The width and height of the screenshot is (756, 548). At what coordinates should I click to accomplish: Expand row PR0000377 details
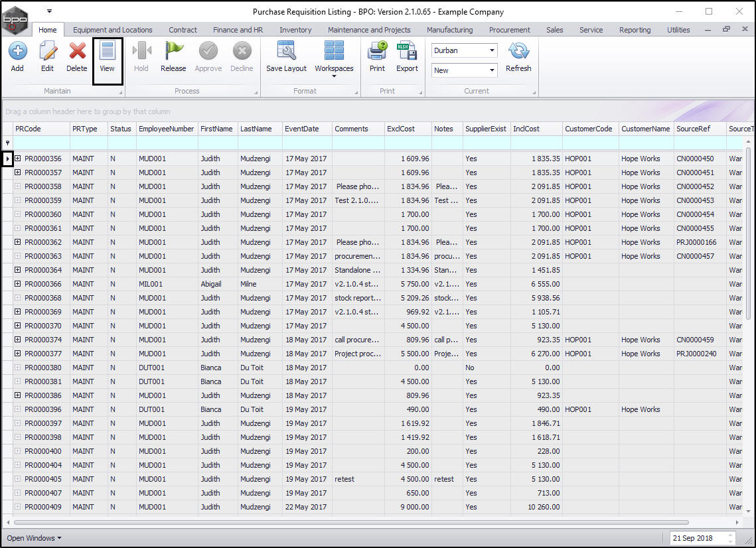18,354
